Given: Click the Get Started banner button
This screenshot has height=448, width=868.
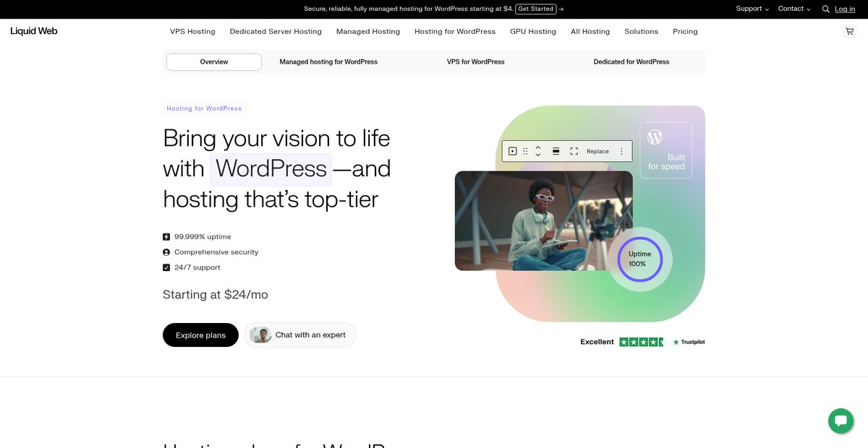Looking at the screenshot, I should [x=536, y=9].
